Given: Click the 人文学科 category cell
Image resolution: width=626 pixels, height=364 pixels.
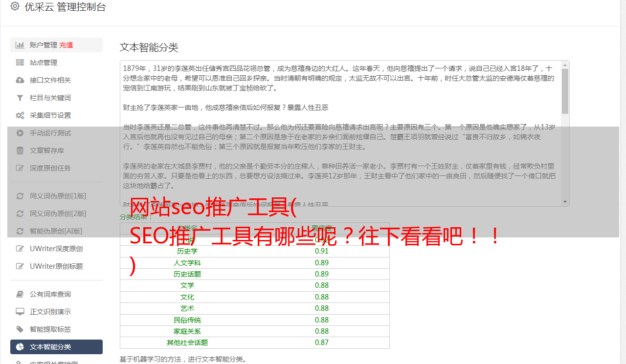Looking at the screenshot, I should [187, 263].
